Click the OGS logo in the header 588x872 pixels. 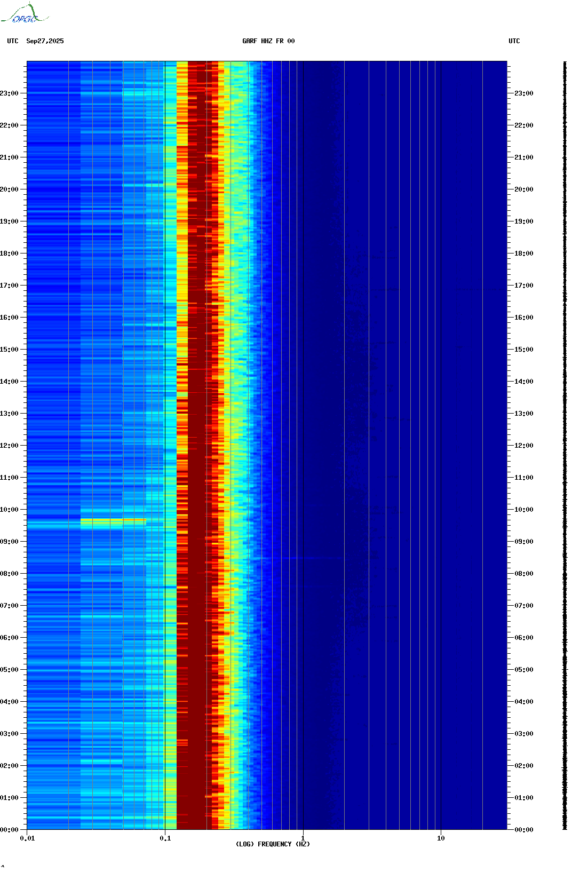tap(24, 14)
